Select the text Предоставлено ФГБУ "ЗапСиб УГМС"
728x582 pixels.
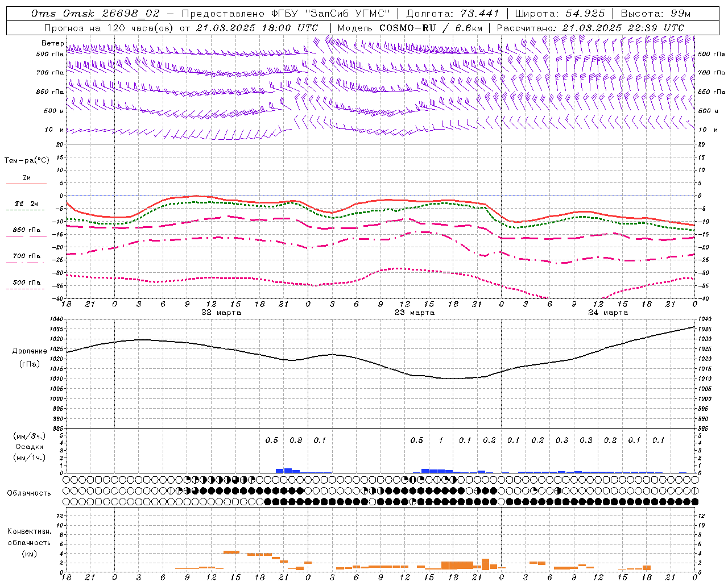click(286, 14)
